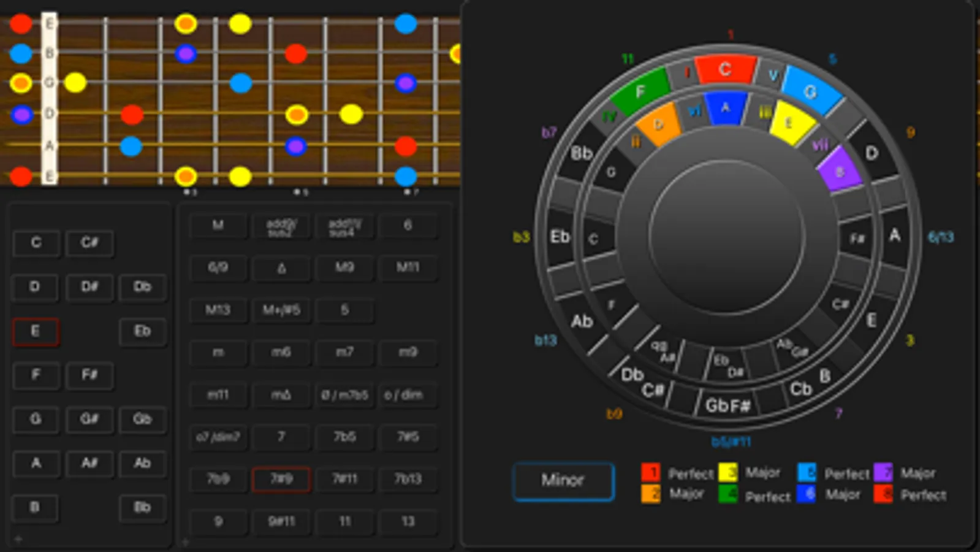Choose the 7#5 chord type
The image size is (980, 552).
click(408, 437)
